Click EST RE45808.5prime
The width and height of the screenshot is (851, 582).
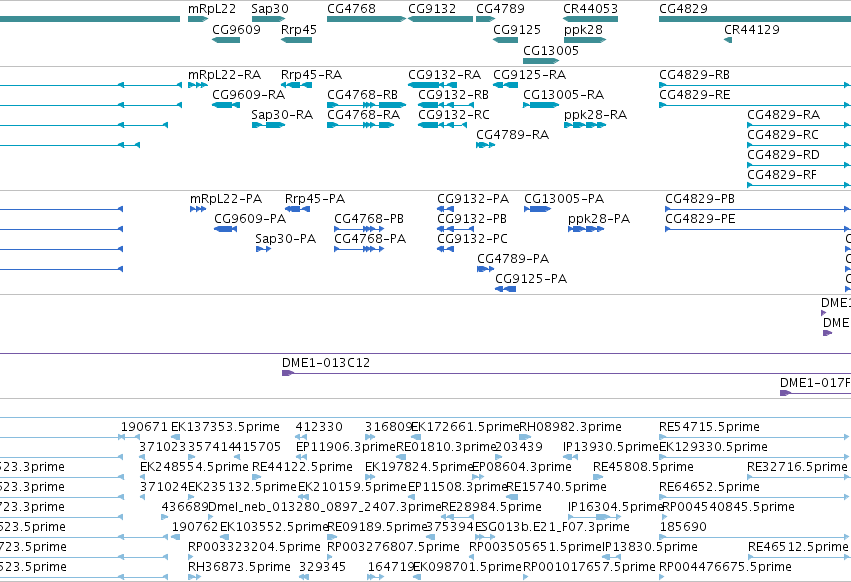pyautogui.click(x=643, y=467)
